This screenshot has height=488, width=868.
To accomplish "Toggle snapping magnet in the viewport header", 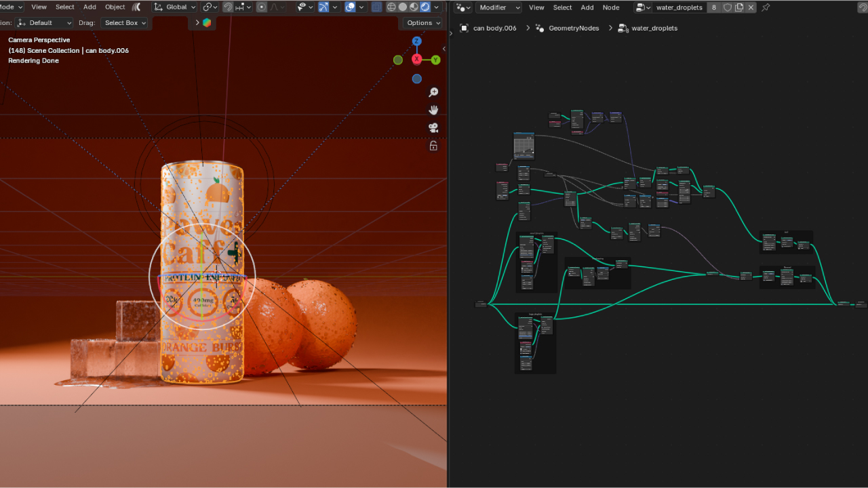I will (x=228, y=7).
